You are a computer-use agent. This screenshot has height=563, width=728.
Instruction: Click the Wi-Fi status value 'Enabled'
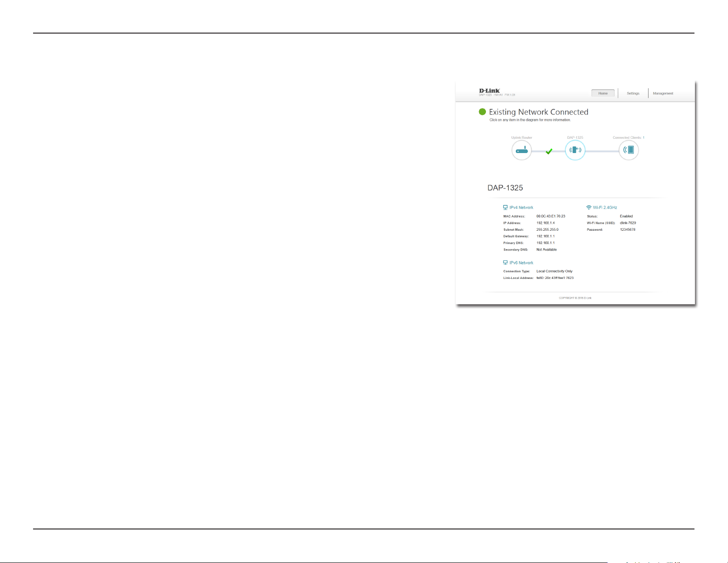[626, 216]
